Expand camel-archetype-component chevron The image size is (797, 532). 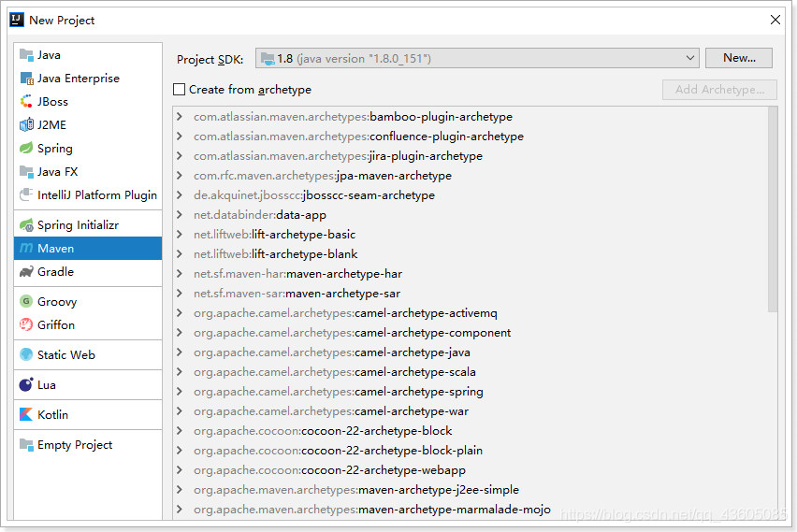(180, 332)
